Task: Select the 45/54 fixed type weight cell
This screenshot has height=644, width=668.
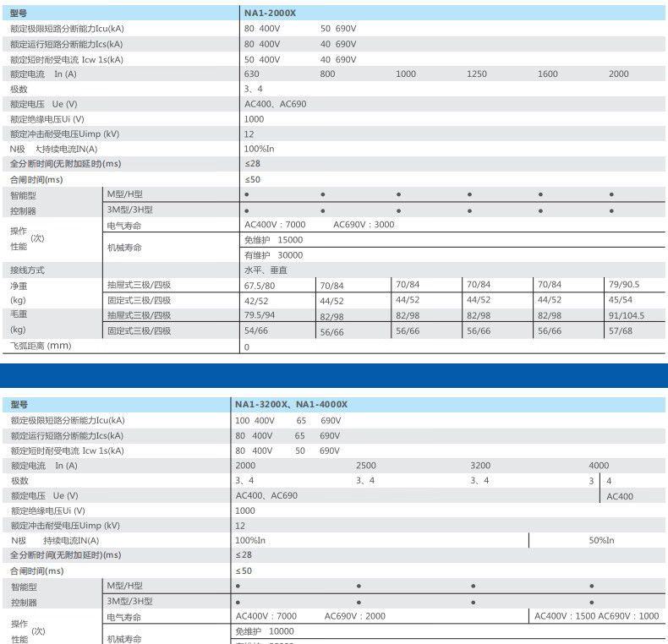Action: point(620,301)
